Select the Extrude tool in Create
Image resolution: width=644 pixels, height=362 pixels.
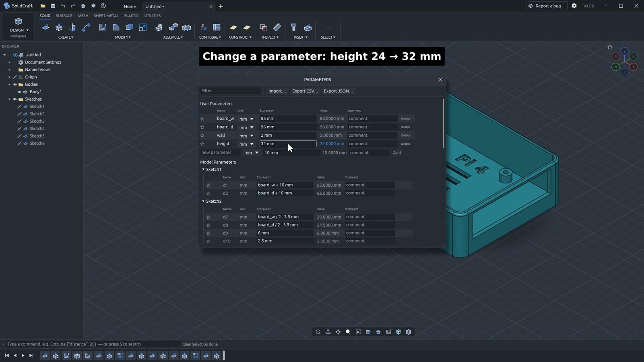coord(59,27)
